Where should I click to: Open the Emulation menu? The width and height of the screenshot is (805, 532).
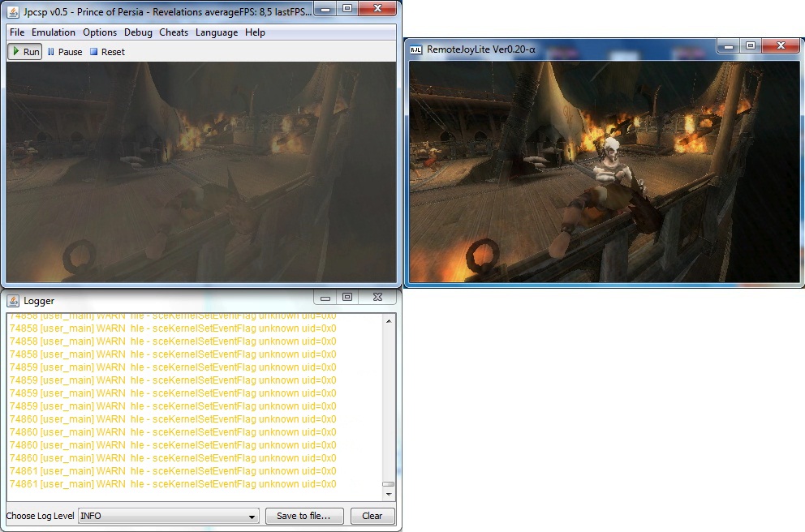click(x=54, y=32)
